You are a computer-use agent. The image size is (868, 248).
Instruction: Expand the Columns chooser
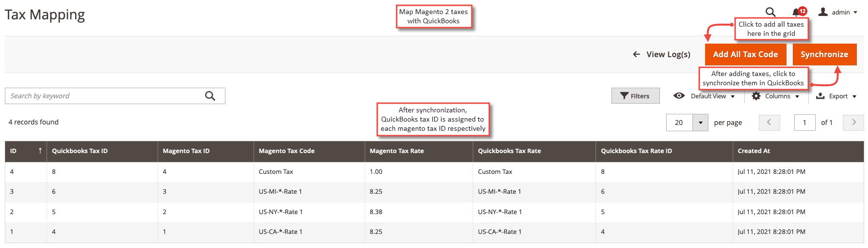pos(775,96)
